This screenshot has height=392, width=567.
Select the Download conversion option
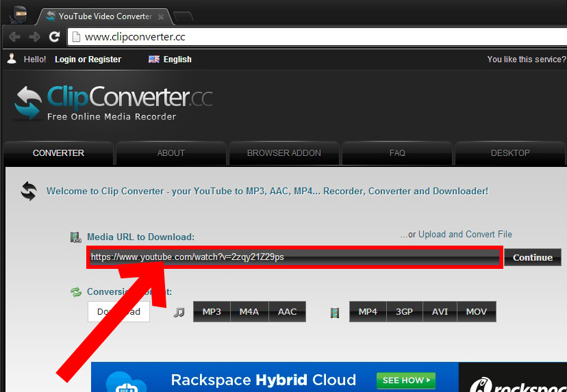point(118,312)
